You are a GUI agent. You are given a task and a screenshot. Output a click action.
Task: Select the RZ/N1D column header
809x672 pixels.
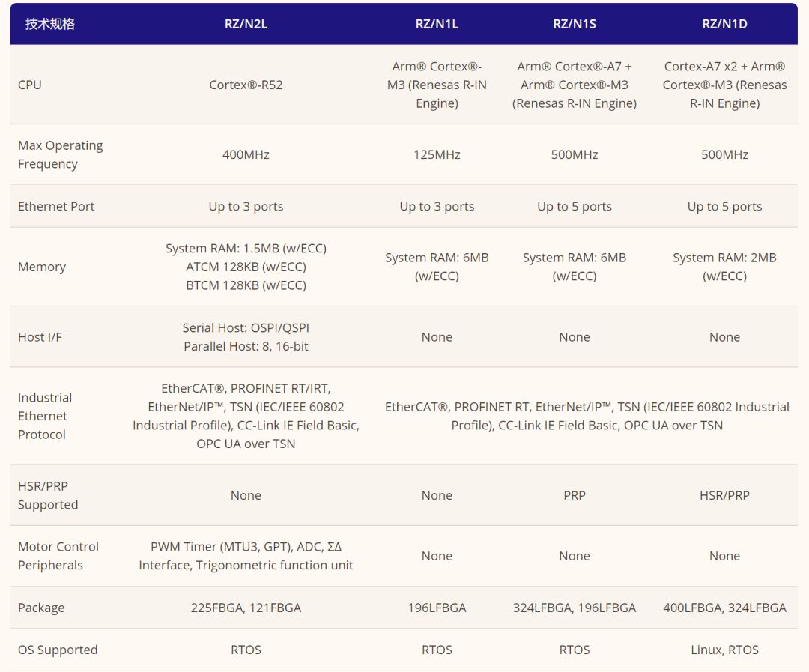click(x=724, y=24)
